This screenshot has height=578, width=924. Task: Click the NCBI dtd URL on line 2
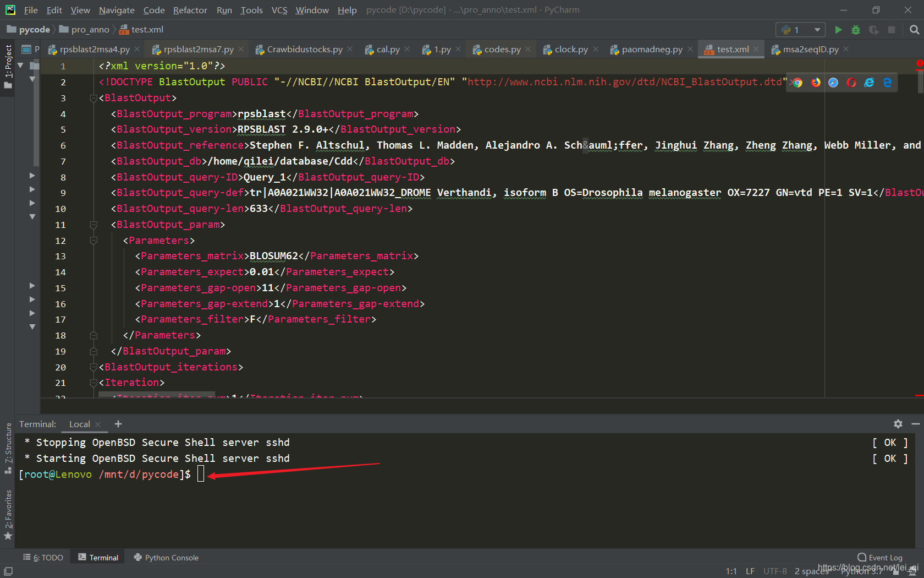(x=625, y=82)
